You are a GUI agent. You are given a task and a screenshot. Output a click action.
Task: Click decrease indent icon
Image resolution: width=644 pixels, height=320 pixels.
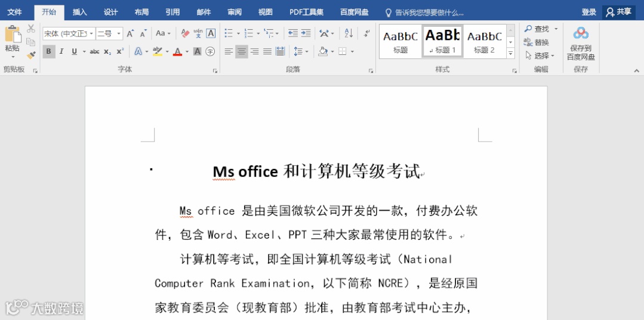click(293, 33)
